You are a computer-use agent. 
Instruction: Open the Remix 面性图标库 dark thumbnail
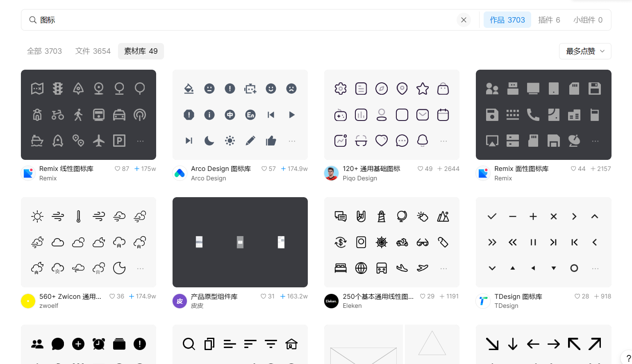(543, 115)
